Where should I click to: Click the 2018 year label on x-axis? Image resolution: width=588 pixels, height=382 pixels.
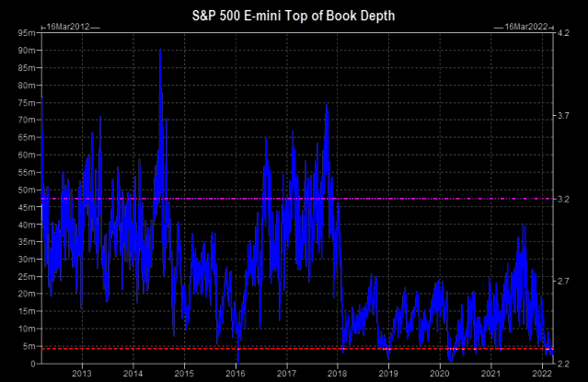coord(337,374)
